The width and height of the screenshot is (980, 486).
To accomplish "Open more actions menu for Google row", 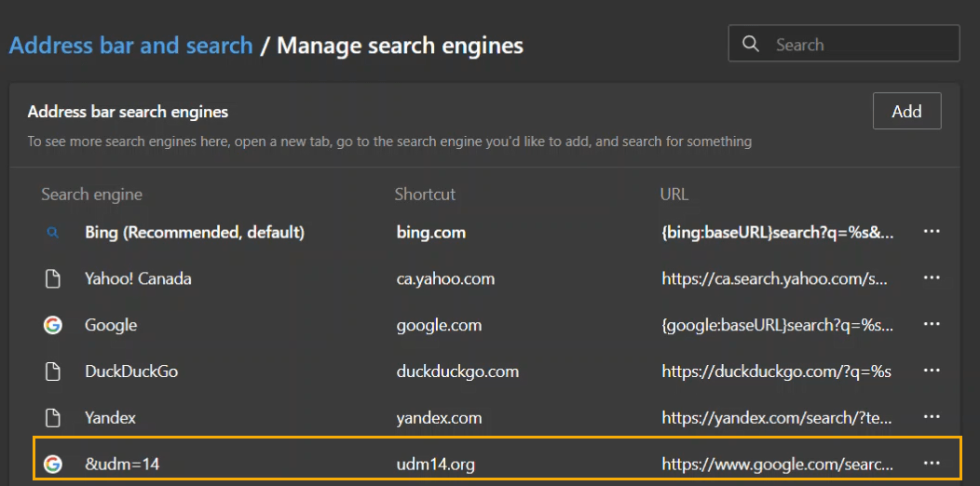I will tap(931, 324).
